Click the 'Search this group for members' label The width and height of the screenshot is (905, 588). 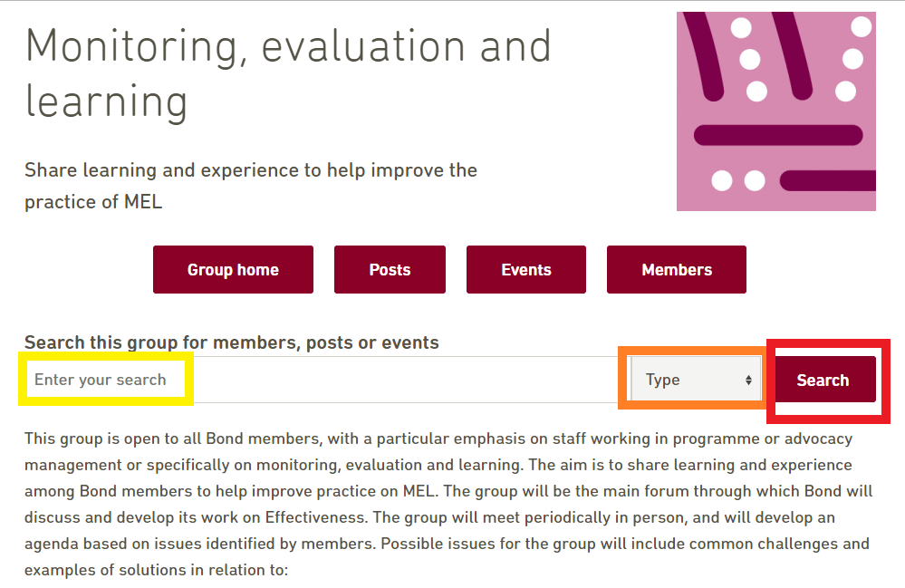[x=231, y=342]
